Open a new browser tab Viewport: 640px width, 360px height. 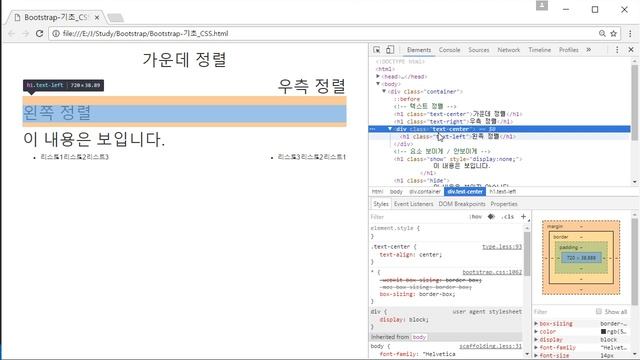coord(116,18)
